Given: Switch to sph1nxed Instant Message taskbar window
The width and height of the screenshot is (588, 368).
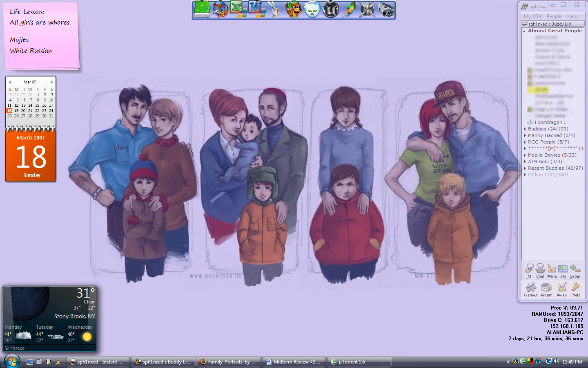Looking at the screenshot, I should pos(98,362).
